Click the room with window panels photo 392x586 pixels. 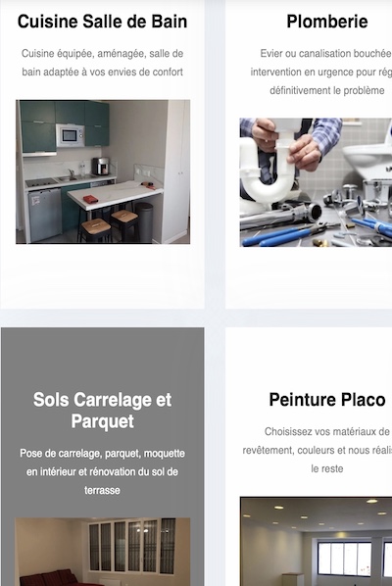[102, 552]
